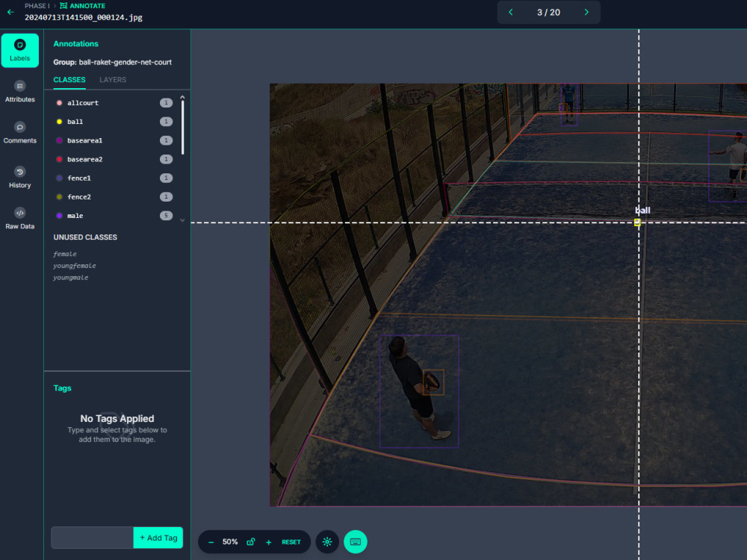Click the class list scrollbar
Screen dimensions: 747x560
[182, 127]
